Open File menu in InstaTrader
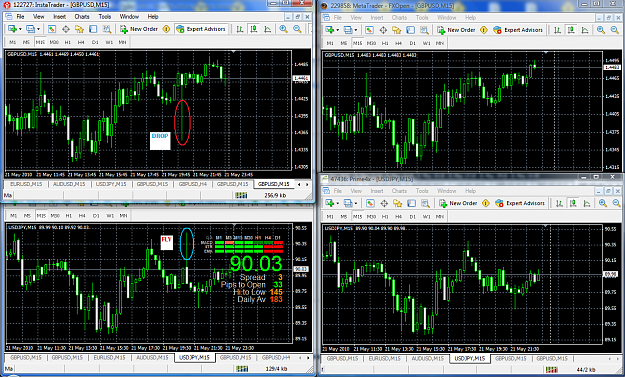This screenshot has height=377, width=625. 20,17
